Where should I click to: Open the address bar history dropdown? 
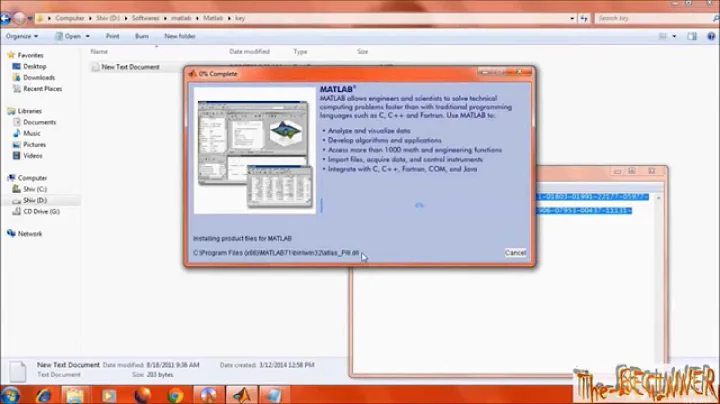[572, 18]
